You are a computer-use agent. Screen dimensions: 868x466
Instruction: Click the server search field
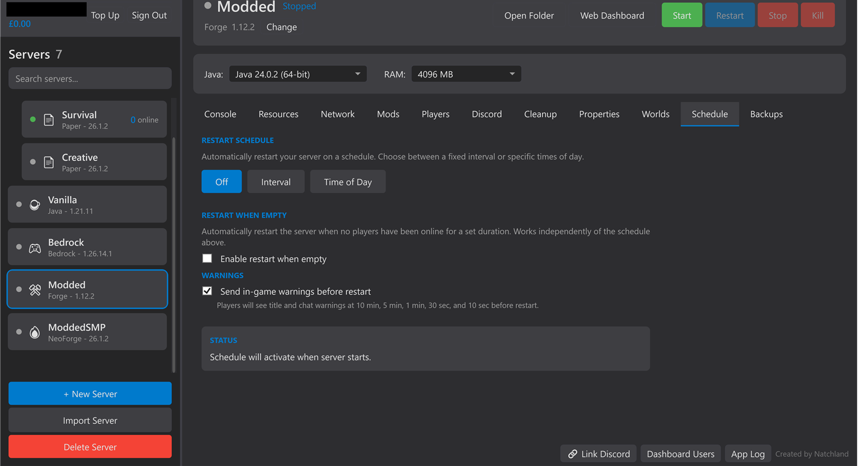(90, 78)
